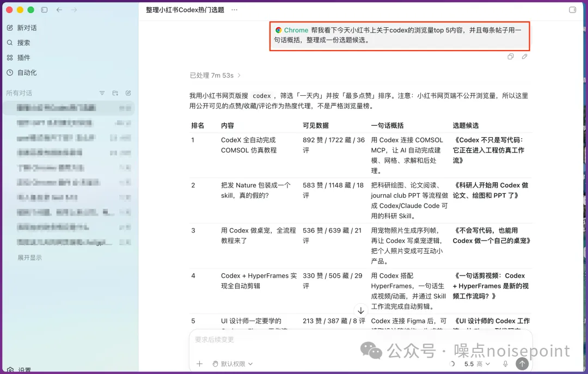Select cell 536 赞 / 639 藏 / 21 评
Image resolution: width=588 pixels, height=374 pixels.
coord(332,236)
